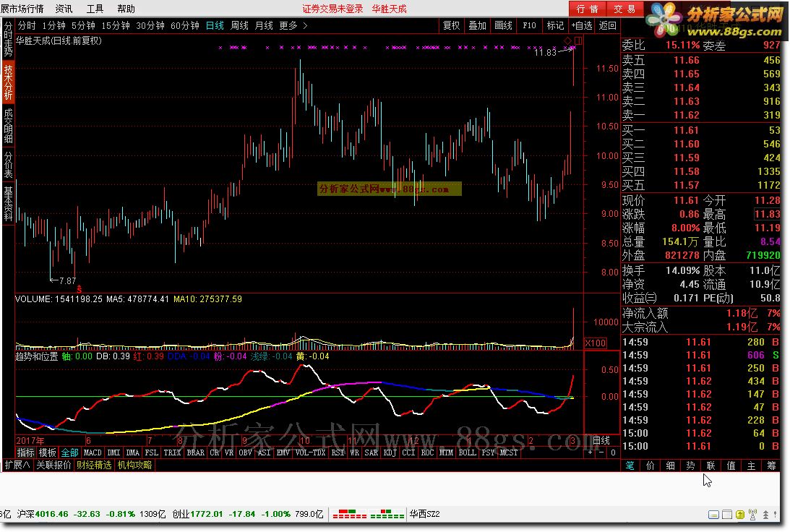Viewport: 790px width, 532px height.
Task: Select the 30分钟 period
Action: coord(150,26)
